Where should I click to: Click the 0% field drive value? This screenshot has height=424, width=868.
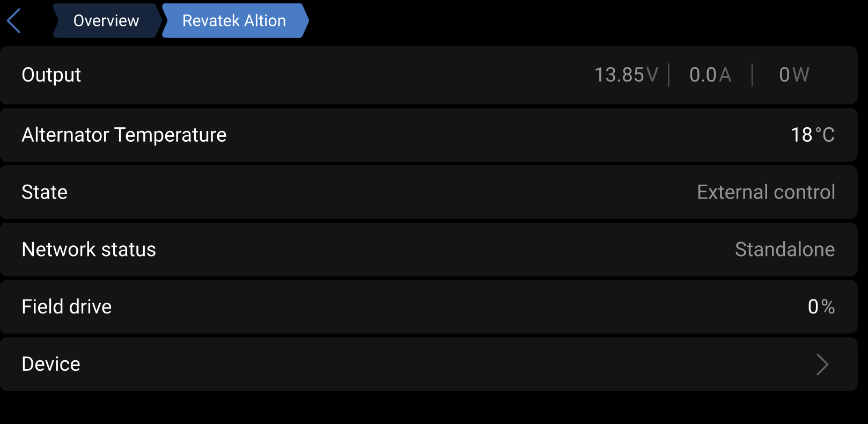point(821,306)
